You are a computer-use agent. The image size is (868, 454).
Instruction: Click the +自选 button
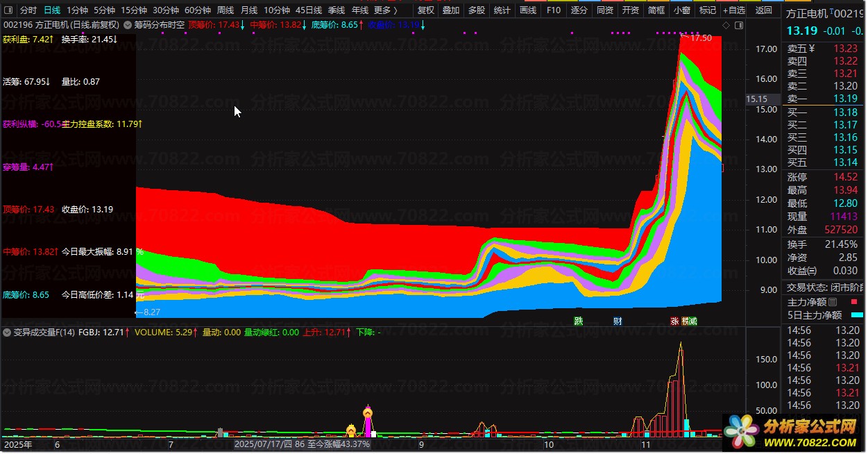733,10
